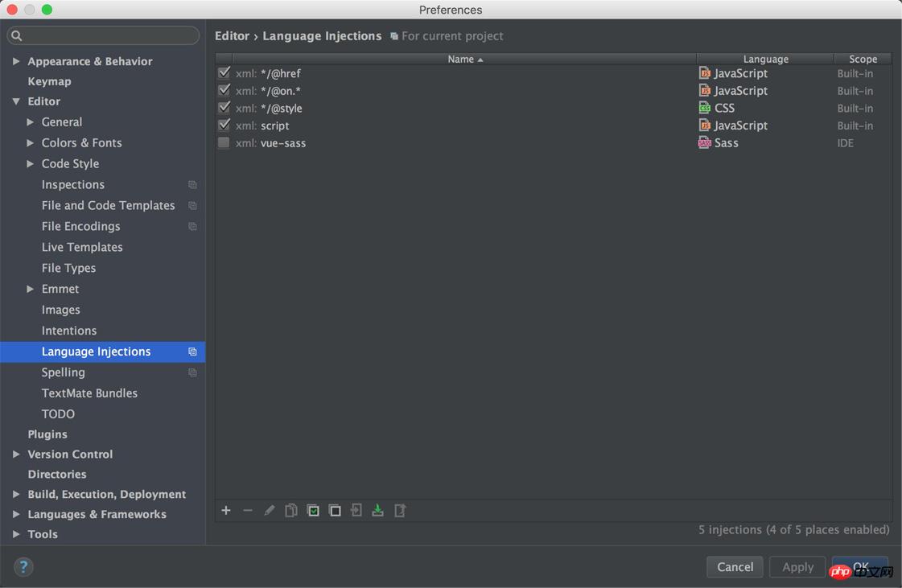Select TODO in the sidebar
902x588 pixels.
[58, 413]
